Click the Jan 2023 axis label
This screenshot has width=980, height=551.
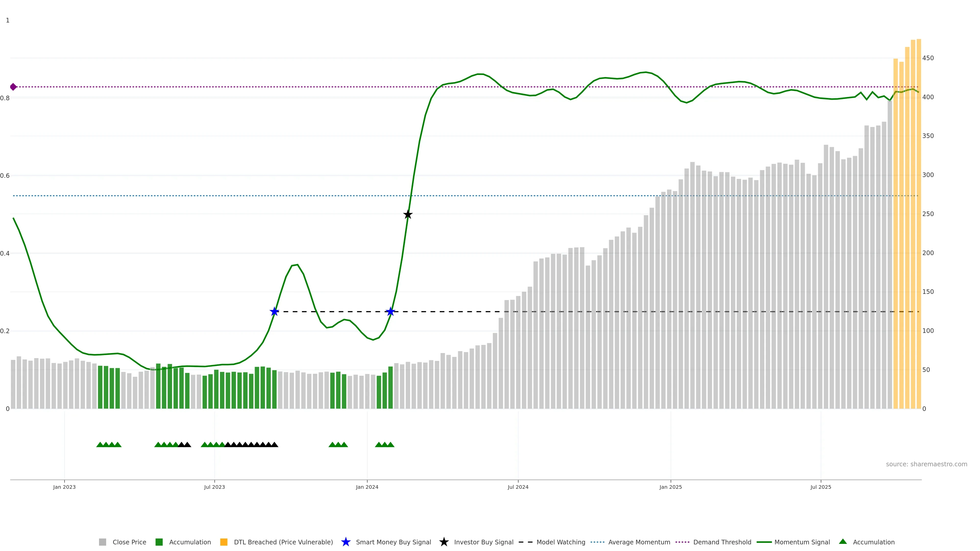click(x=64, y=487)
